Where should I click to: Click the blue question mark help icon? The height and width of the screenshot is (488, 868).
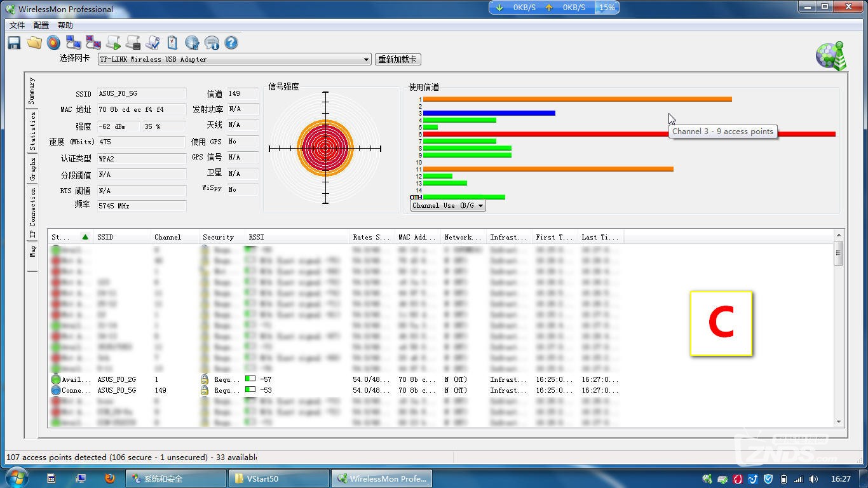coord(231,43)
